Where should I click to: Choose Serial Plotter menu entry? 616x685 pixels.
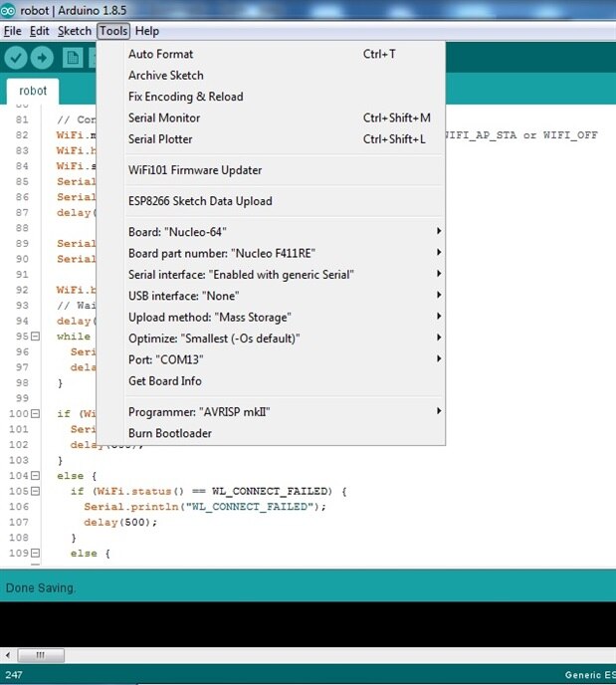coord(160,139)
